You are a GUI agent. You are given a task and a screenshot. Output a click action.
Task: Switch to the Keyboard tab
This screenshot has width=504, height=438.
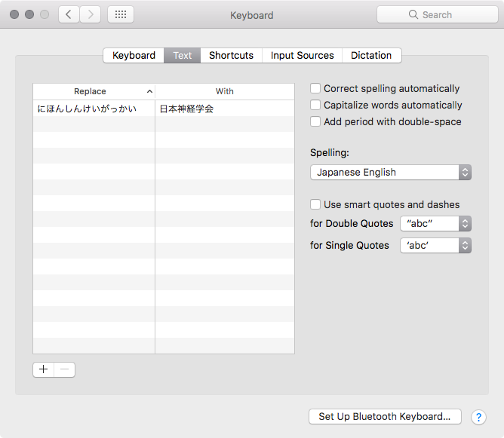coord(134,56)
